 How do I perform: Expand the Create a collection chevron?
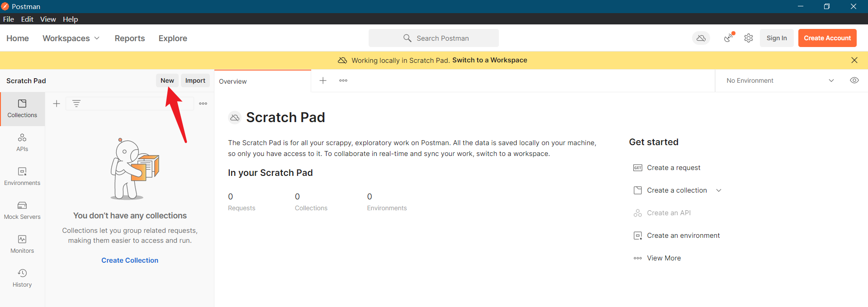coord(719,190)
